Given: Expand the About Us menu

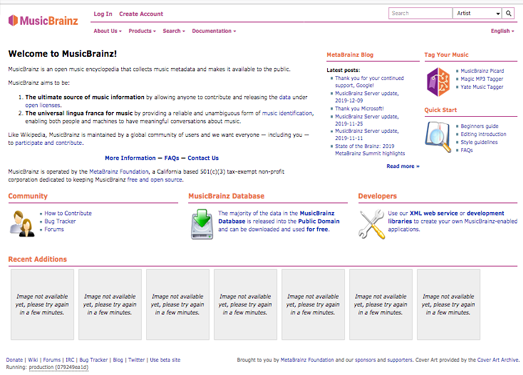Looking at the screenshot, I should pos(107,31).
